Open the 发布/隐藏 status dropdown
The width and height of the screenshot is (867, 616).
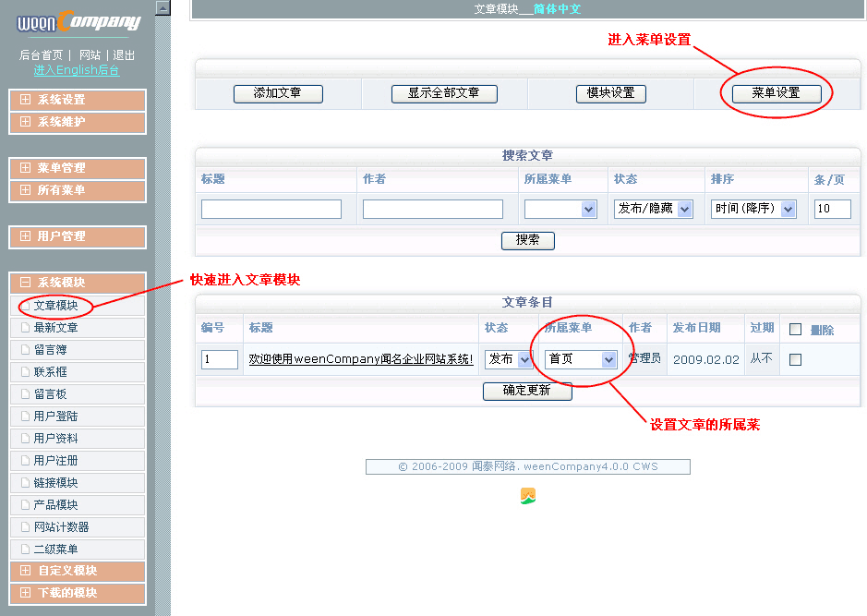click(654, 209)
